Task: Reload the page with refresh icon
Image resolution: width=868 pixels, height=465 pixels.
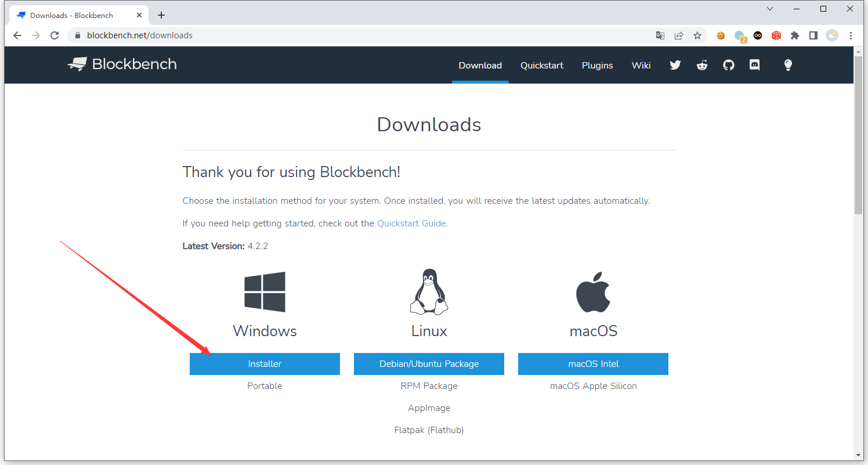Action: tap(55, 35)
